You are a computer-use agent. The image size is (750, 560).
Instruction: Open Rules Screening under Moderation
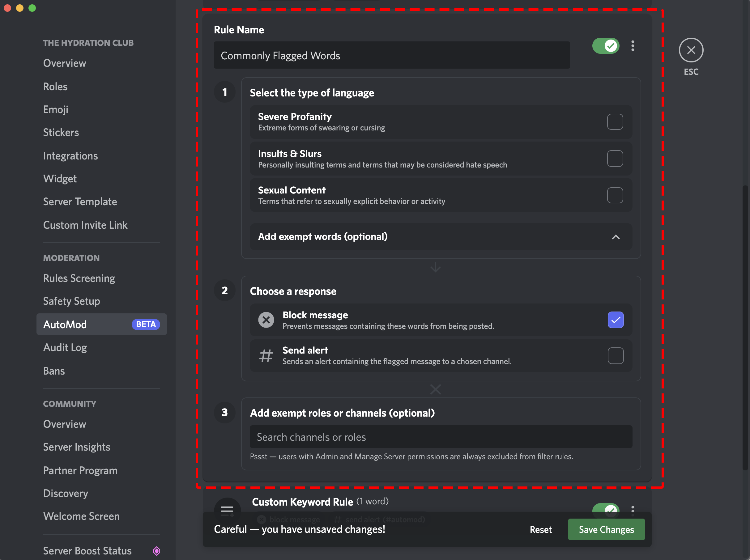[79, 278]
